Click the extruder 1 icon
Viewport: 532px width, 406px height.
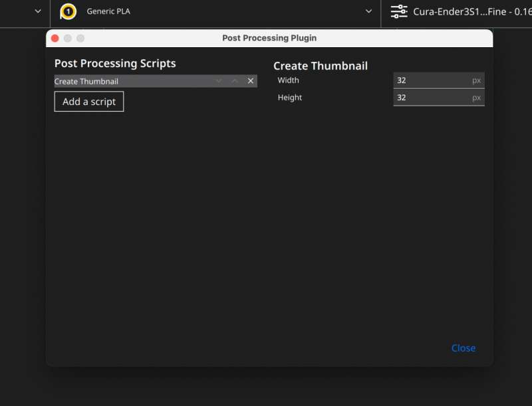pos(68,12)
